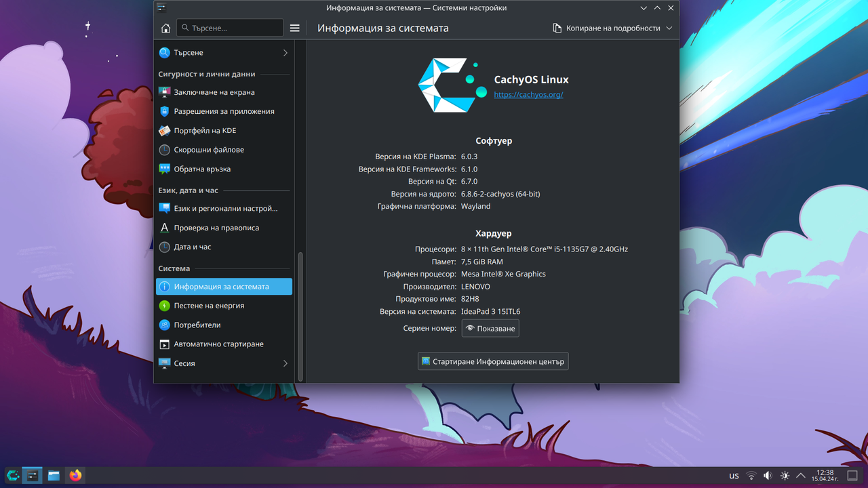Click the Дата и час clock icon

click(x=164, y=247)
